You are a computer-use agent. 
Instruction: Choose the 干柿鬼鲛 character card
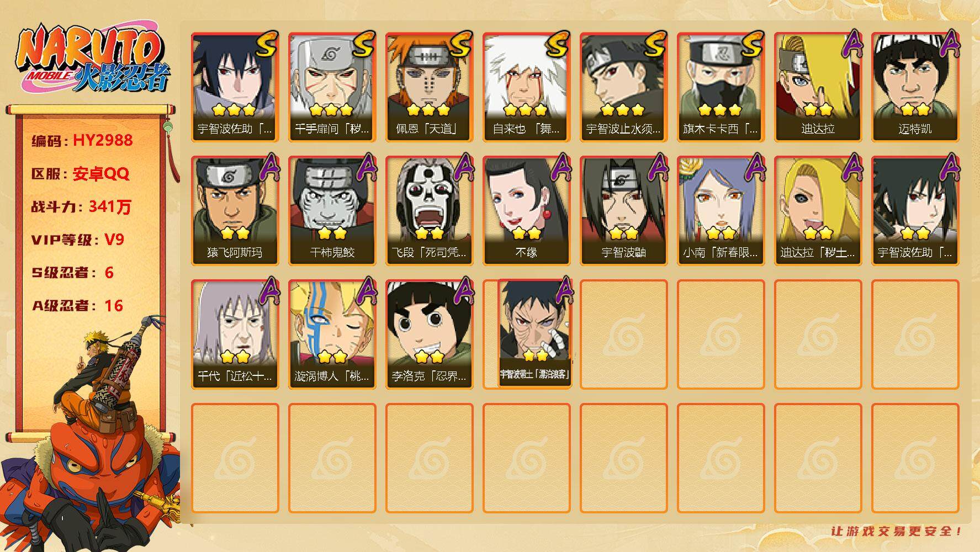coord(332,211)
